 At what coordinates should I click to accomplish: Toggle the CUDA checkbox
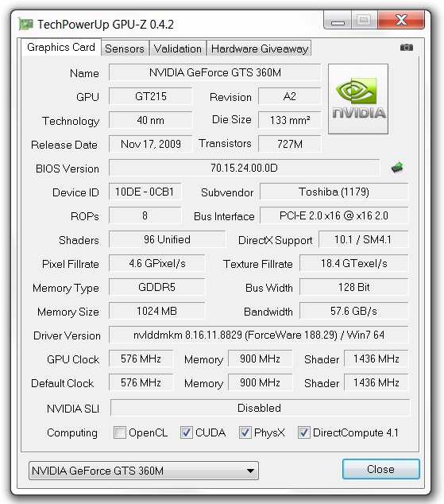[186, 432]
